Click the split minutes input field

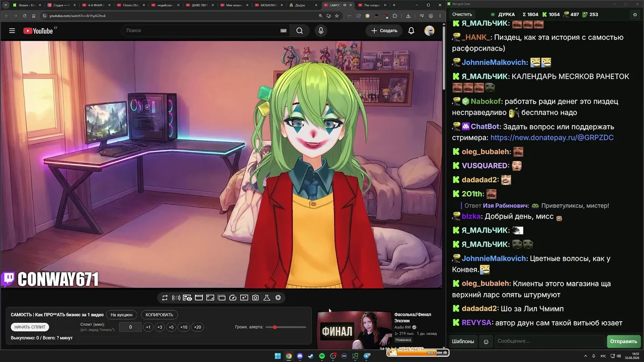pos(130,327)
